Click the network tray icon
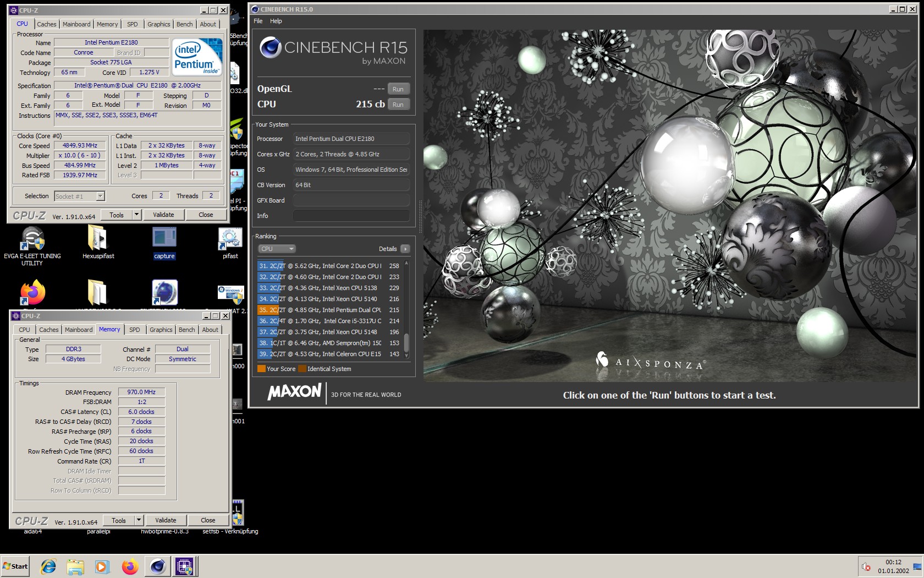The width and height of the screenshot is (924, 578). point(917,567)
